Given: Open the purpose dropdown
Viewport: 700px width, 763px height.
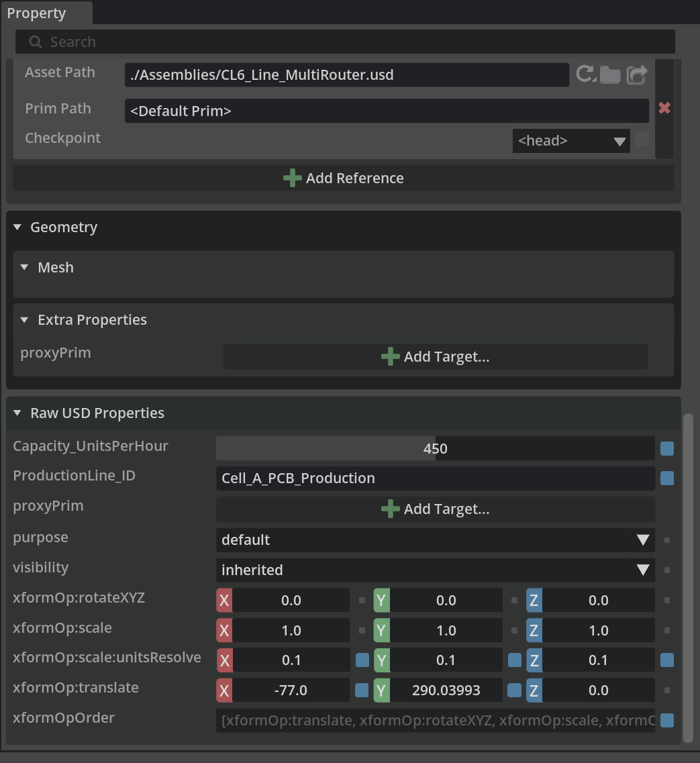Looking at the screenshot, I should 435,540.
